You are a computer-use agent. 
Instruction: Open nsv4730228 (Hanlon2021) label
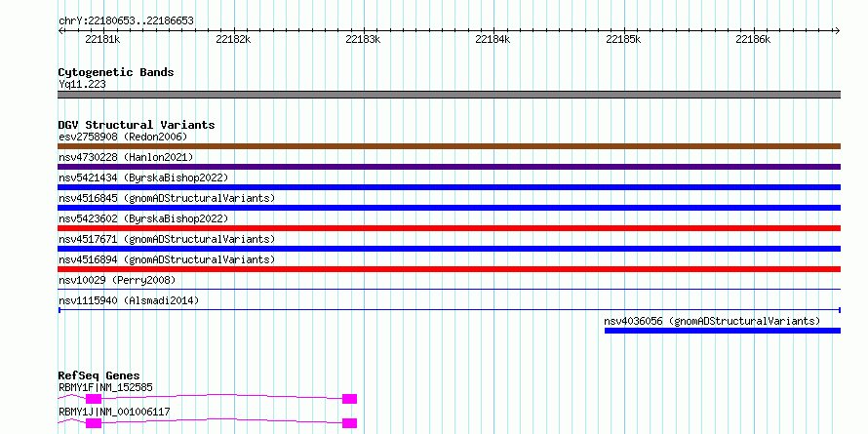click(126, 157)
